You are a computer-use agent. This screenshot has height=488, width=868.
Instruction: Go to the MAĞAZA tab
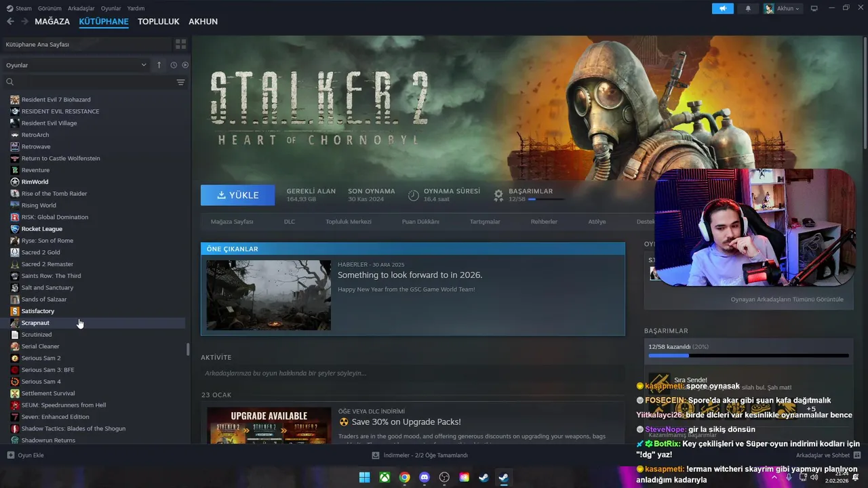tap(52, 22)
